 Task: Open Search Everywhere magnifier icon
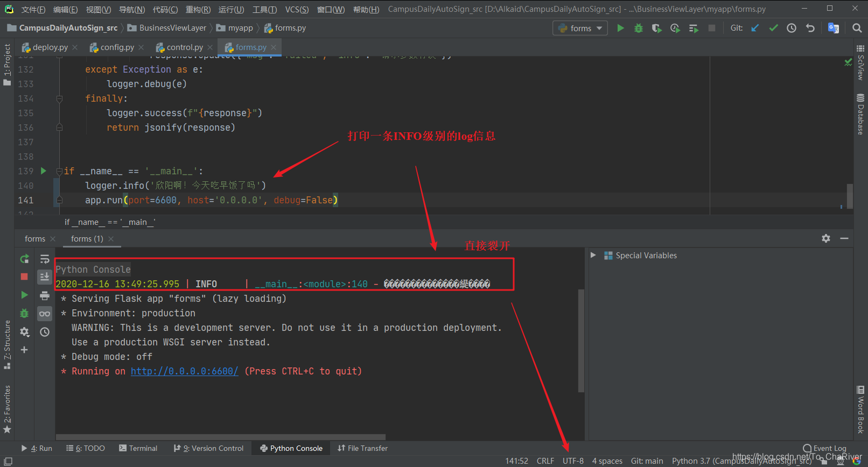click(x=857, y=28)
